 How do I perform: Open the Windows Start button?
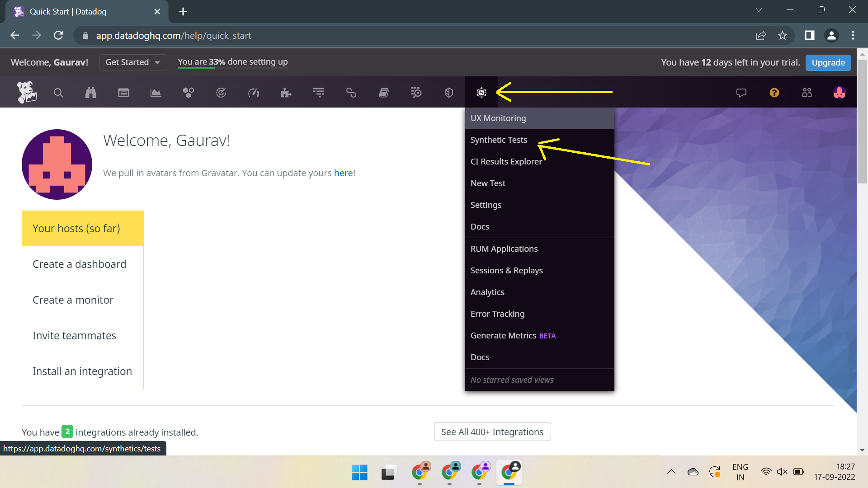click(x=359, y=473)
